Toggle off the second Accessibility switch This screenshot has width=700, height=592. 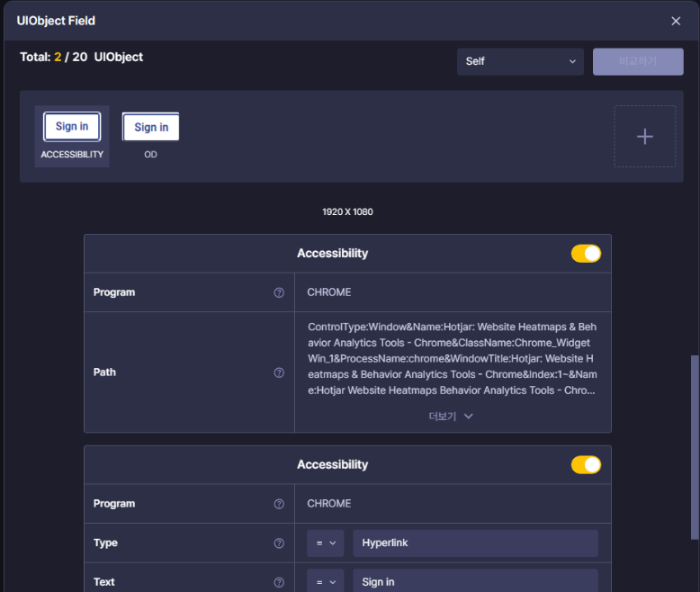(x=586, y=465)
